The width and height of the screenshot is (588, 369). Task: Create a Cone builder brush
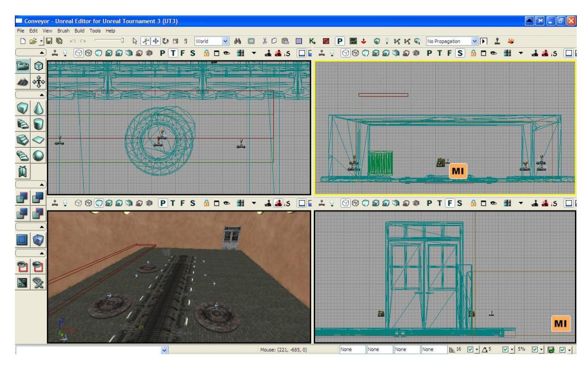[38, 109]
